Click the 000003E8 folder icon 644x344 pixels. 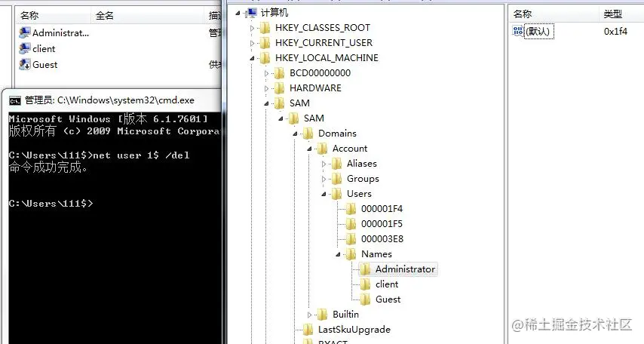click(x=351, y=239)
